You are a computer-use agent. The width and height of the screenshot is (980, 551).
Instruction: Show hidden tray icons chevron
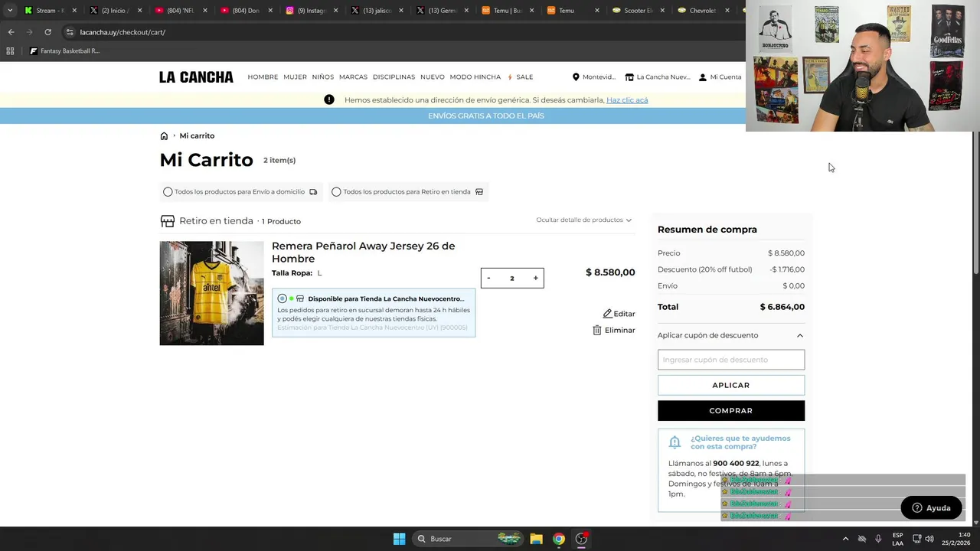coord(845,539)
